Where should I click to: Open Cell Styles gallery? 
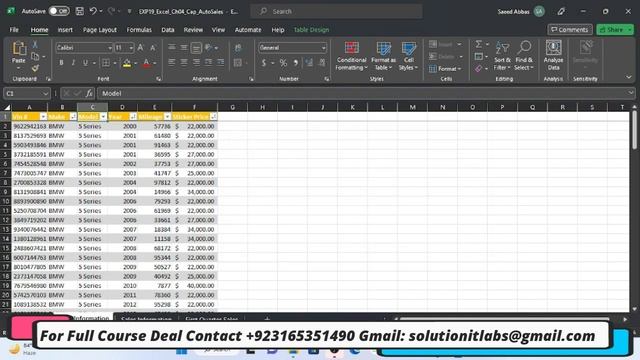click(408, 56)
